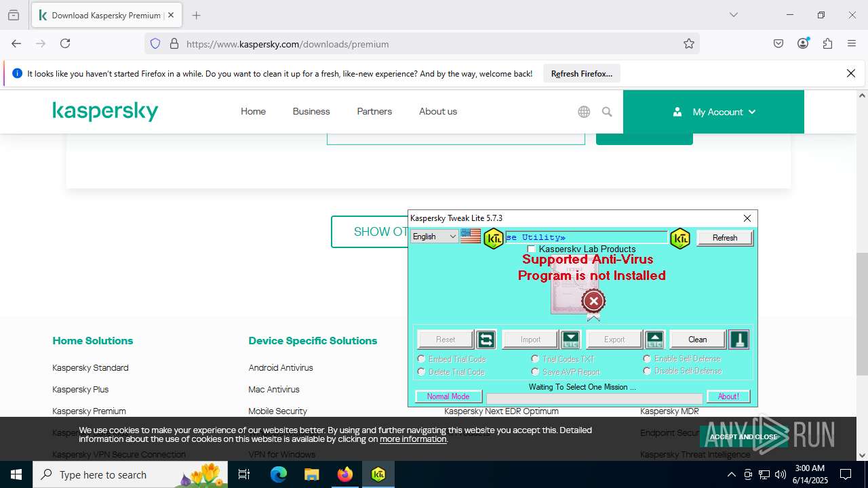The width and height of the screenshot is (868, 488).
Task: Open File Explorer from taskbar
Action: pyautogui.click(x=312, y=474)
